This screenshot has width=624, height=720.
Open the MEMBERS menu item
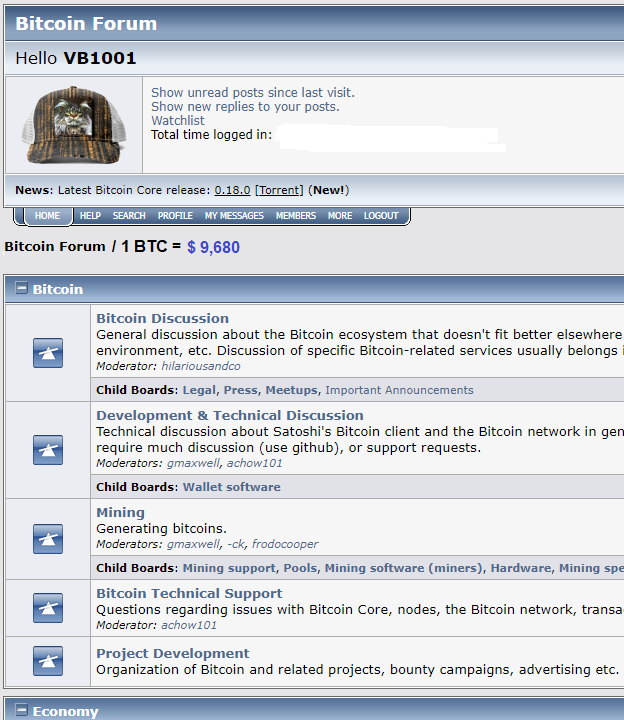[x=296, y=216]
